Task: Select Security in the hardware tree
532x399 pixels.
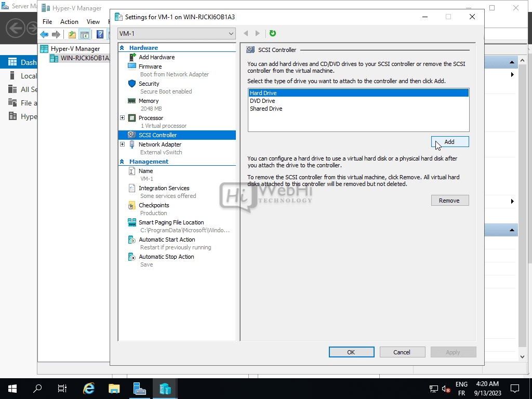Action: [149, 84]
